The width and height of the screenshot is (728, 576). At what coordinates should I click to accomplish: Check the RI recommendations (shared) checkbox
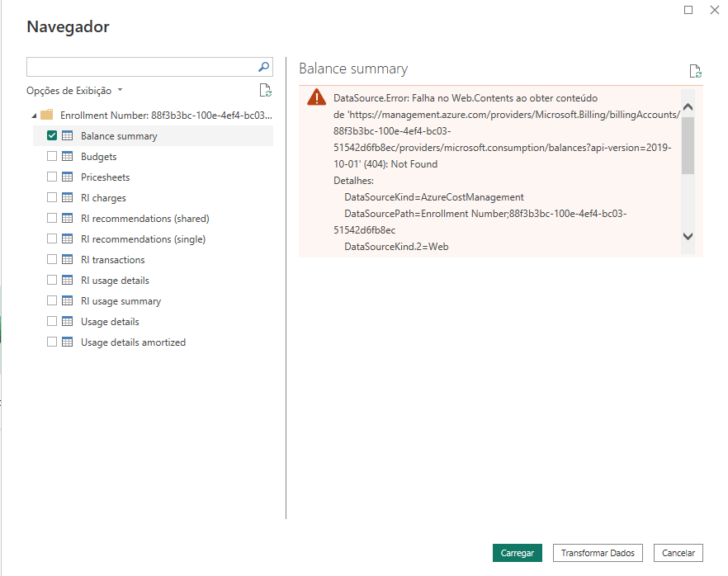click(52, 218)
